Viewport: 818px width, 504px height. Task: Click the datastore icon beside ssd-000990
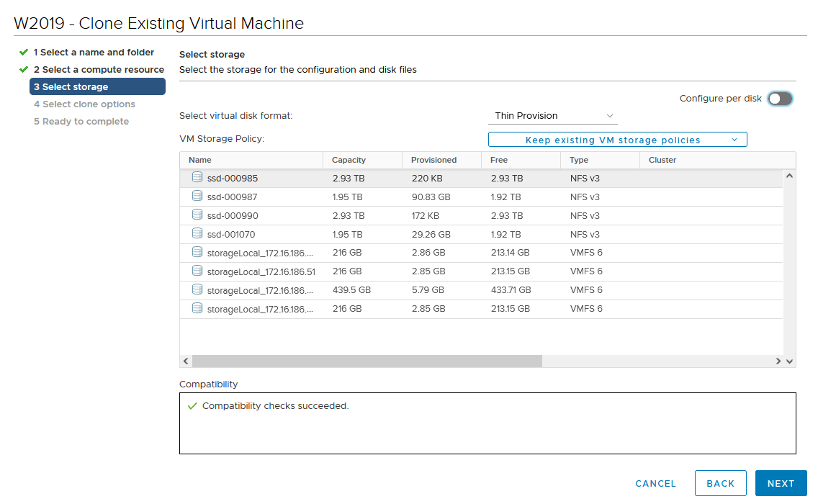click(x=197, y=215)
